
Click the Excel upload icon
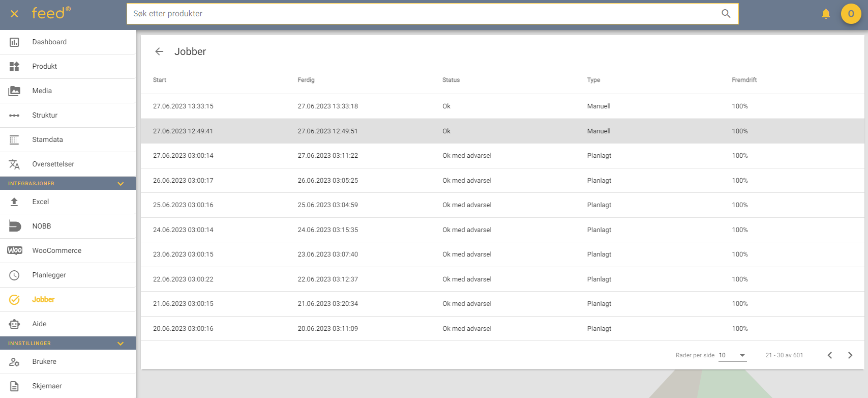(x=14, y=202)
